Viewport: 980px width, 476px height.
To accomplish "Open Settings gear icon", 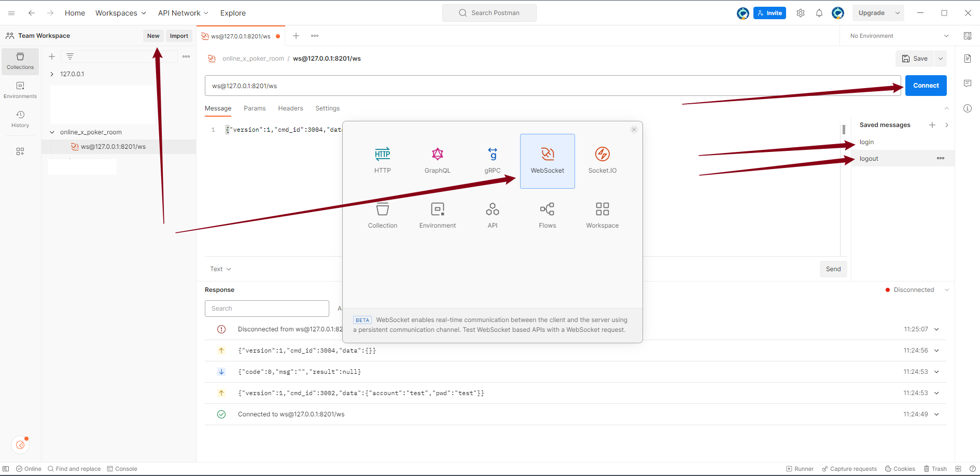I will (801, 13).
